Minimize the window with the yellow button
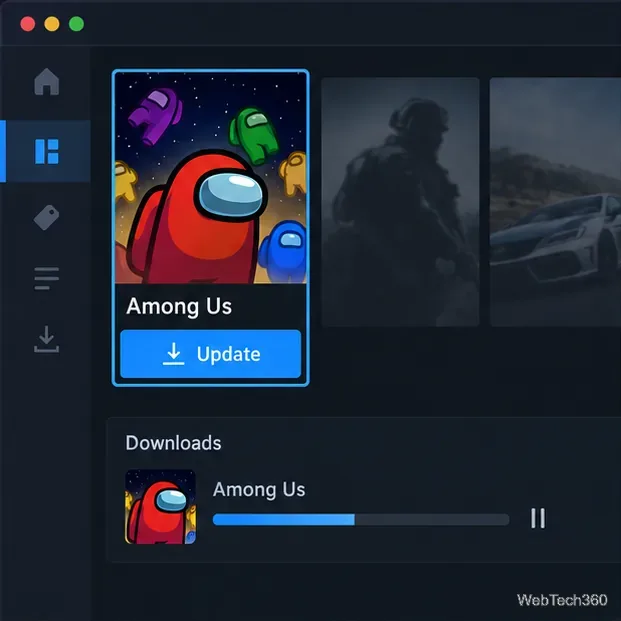621x621 pixels. (52, 24)
